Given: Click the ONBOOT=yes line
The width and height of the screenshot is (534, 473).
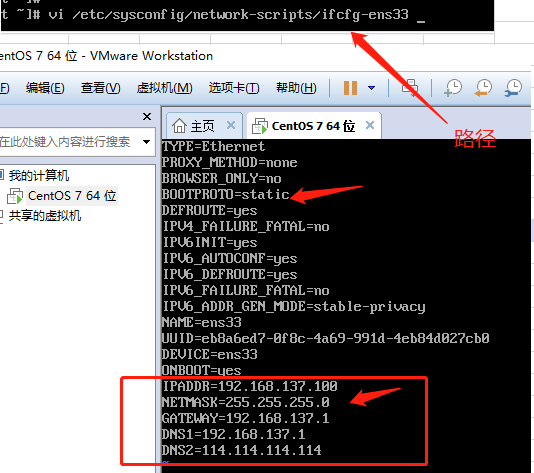Looking at the screenshot, I should click(x=201, y=370).
